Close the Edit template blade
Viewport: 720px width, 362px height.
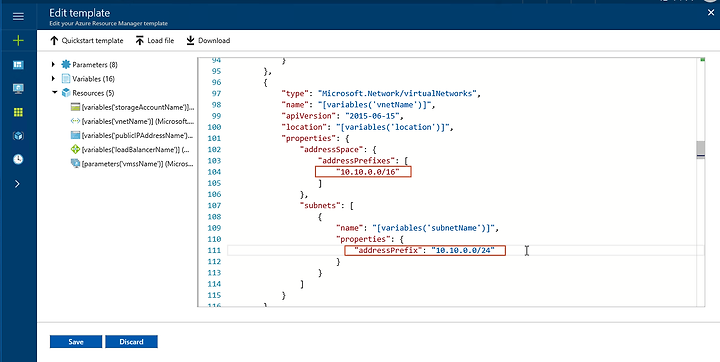(x=711, y=13)
